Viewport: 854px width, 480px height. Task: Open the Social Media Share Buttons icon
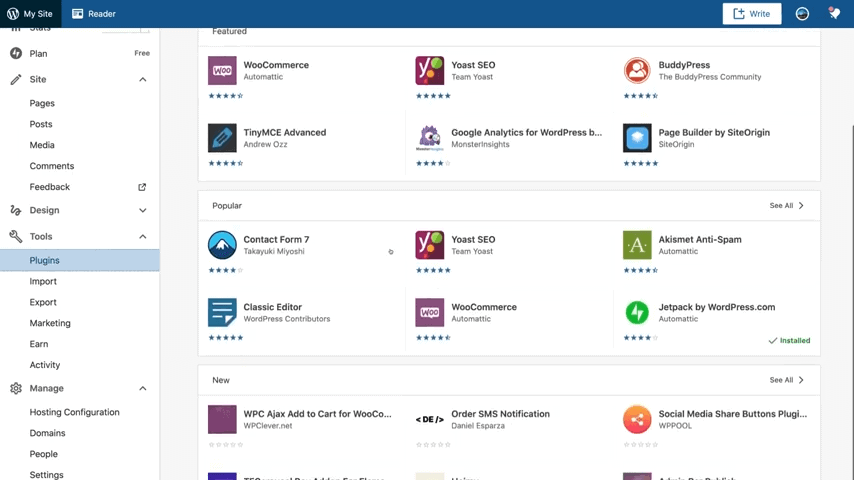(637, 419)
